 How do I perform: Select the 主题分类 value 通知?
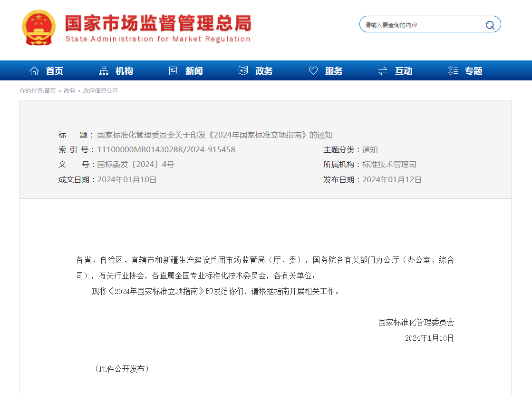click(370, 150)
